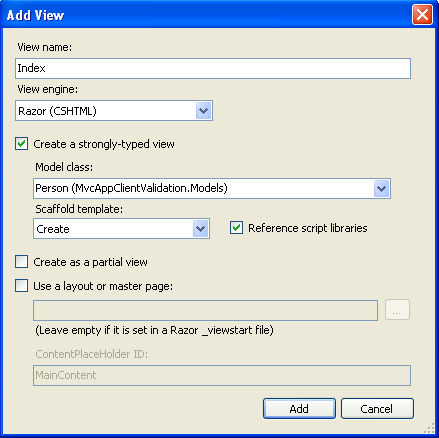
Task: Enable Create as a partial view
Action: tap(21, 262)
